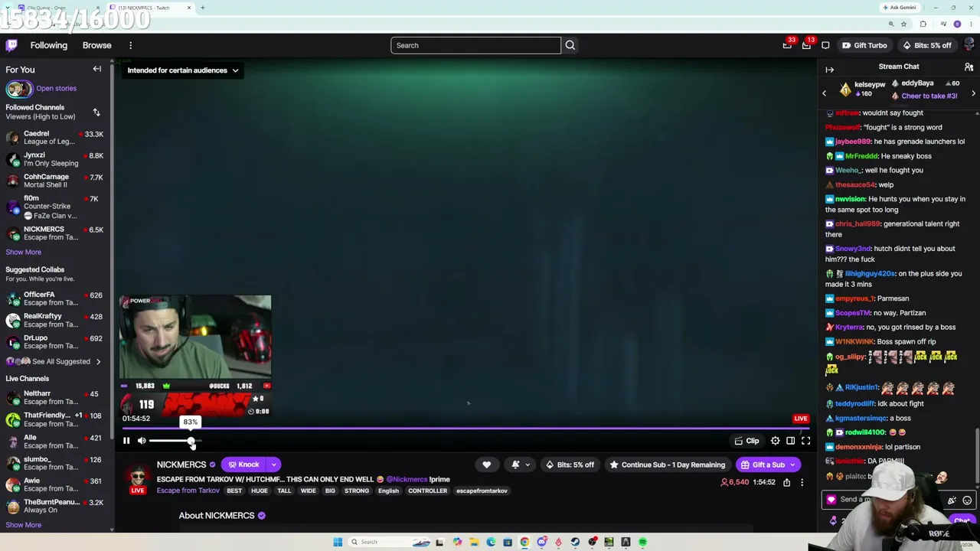This screenshot has height=551, width=980.
Task: Open Microsoft Edge from the taskbar
Action: (491, 542)
